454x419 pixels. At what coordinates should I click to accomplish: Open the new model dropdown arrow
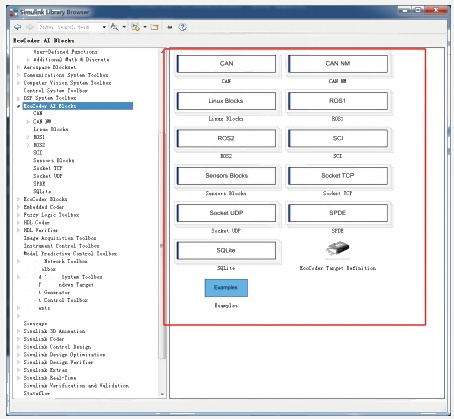point(145,27)
